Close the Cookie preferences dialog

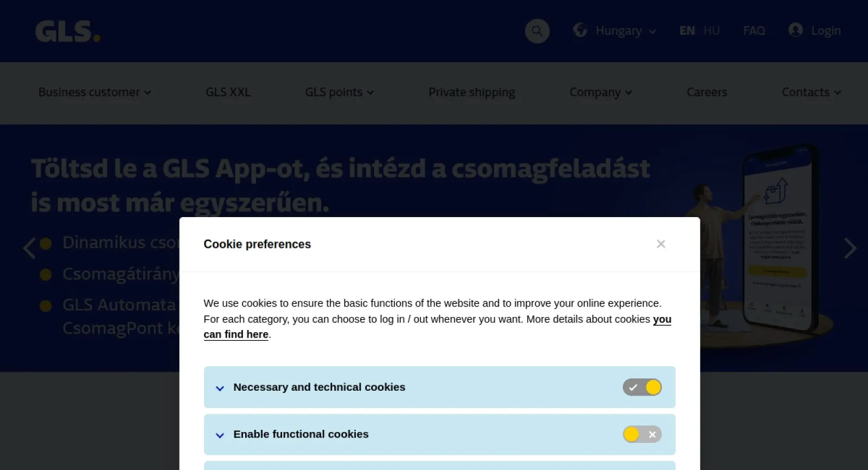[661, 244]
